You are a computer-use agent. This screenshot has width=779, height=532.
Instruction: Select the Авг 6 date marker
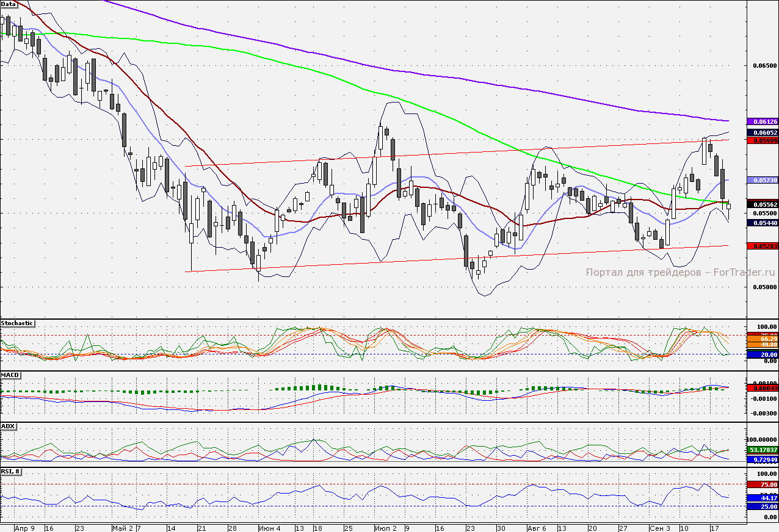pos(537,527)
